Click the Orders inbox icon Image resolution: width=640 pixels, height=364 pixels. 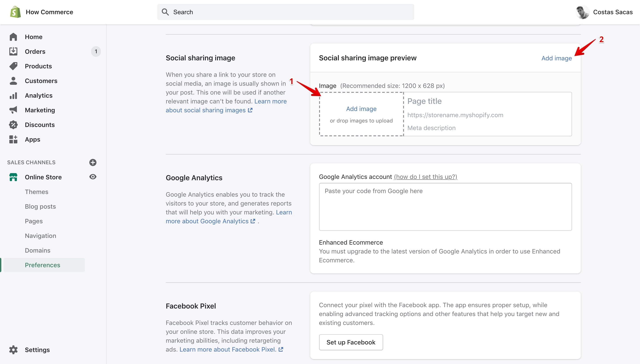click(13, 51)
